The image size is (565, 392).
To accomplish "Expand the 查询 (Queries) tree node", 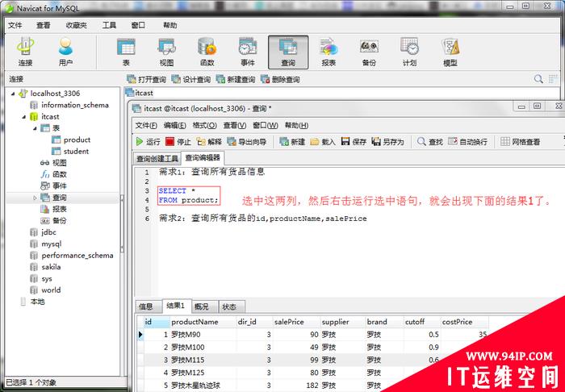I will pos(35,198).
